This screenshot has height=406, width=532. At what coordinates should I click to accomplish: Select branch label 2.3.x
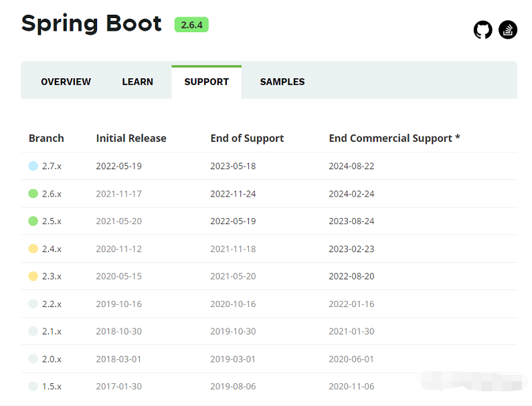[52, 276]
